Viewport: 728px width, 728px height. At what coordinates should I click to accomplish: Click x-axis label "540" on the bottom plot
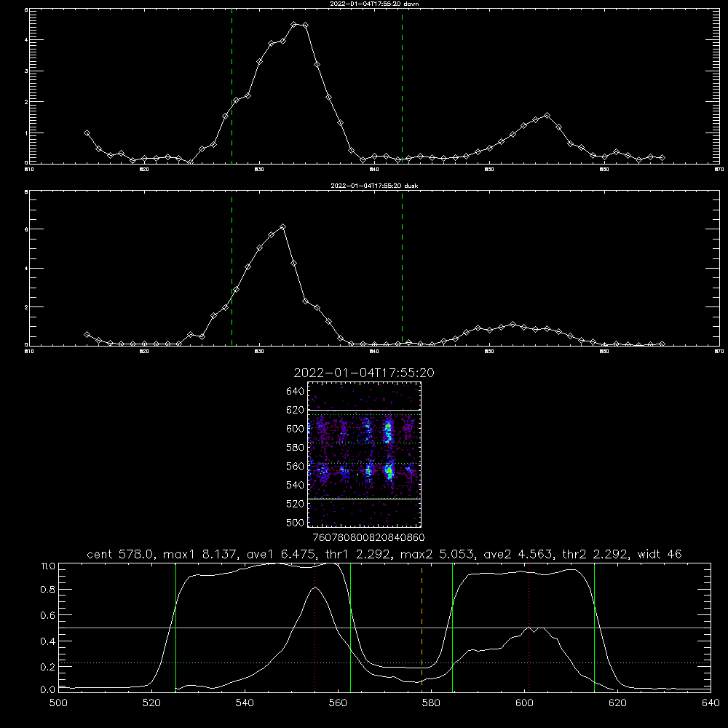pyautogui.click(x=245, y=703)
